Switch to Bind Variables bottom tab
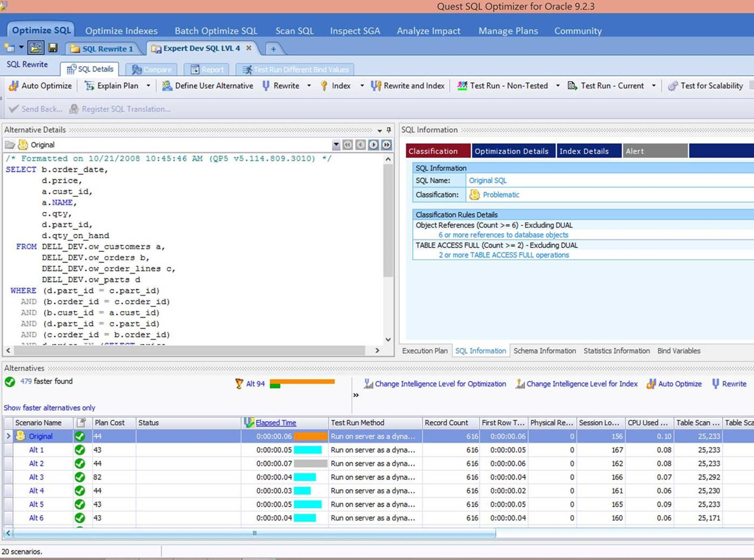Screen dimensions: 754x560 pyautogui.click(x=679, y=351)
